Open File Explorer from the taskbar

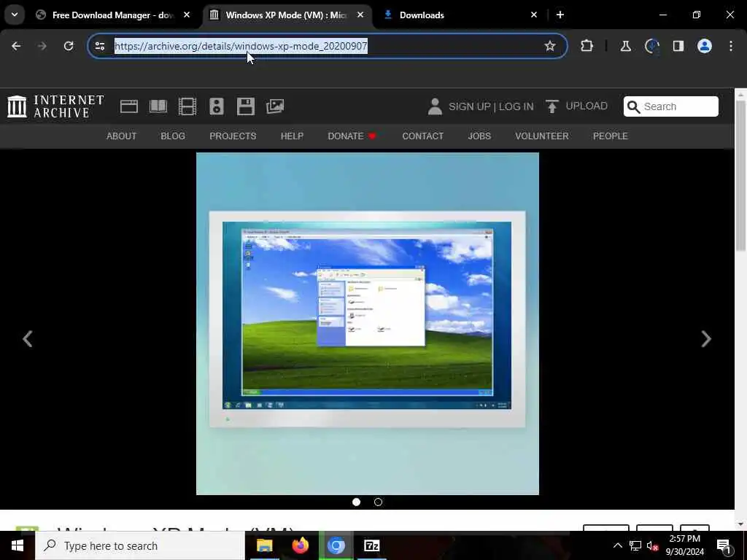click(x=264, y=545)
